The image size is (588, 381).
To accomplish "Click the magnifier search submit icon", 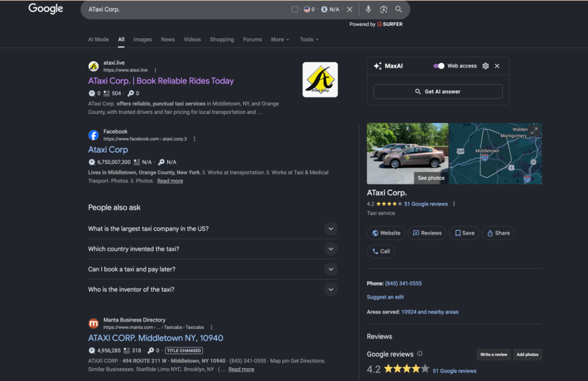I will [399, 9].
